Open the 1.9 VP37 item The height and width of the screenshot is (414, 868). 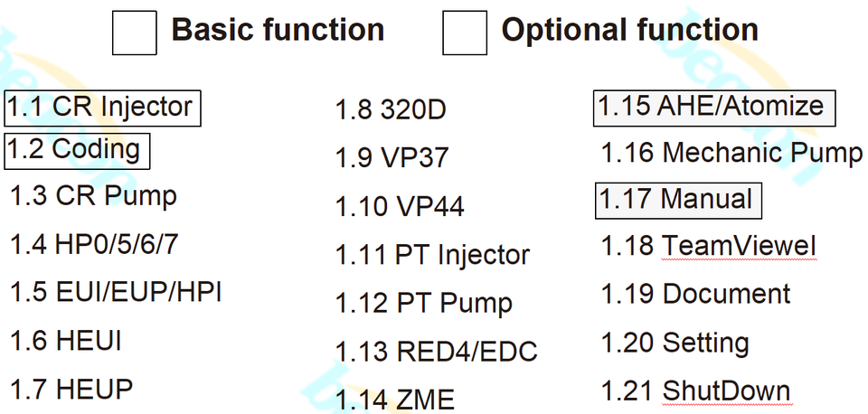point(392,158)
